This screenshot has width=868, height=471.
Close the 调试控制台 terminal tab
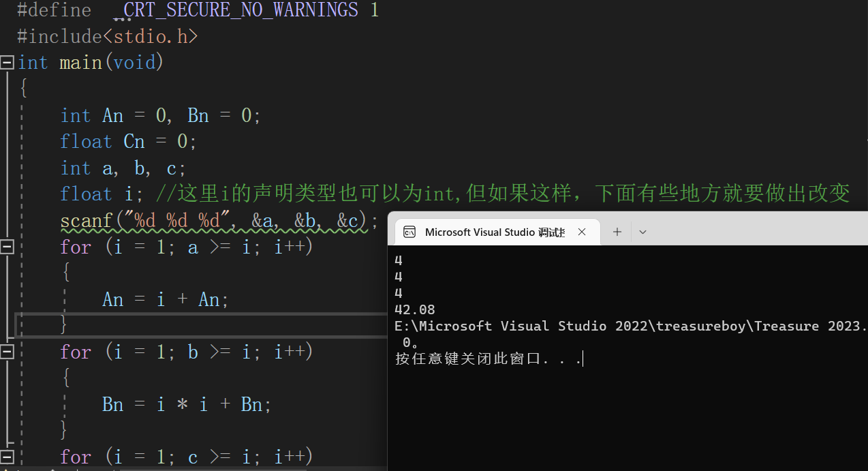click(x=582, y=232)
